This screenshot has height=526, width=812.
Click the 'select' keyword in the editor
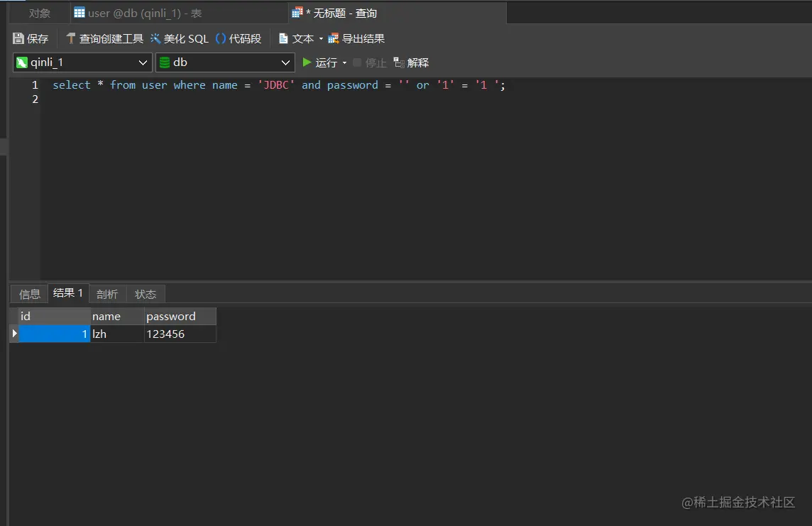(x=72, y=85)
